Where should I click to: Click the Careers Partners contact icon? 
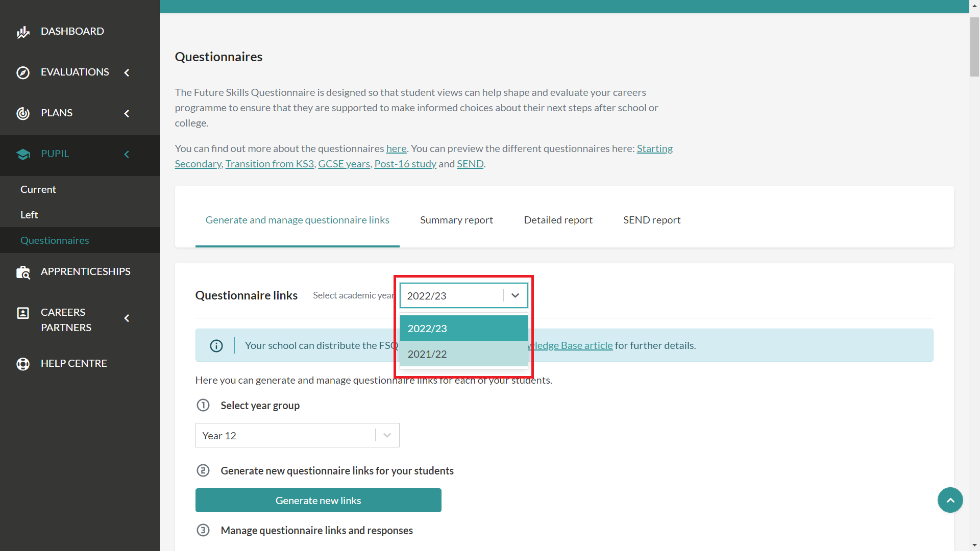click(x=23, y=313)
